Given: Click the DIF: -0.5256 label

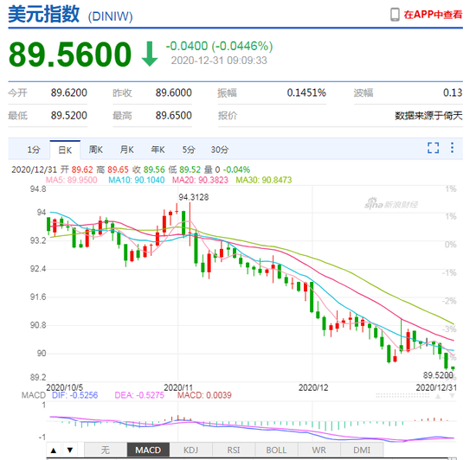Looking at the screenshot, I should pos(75,395).
